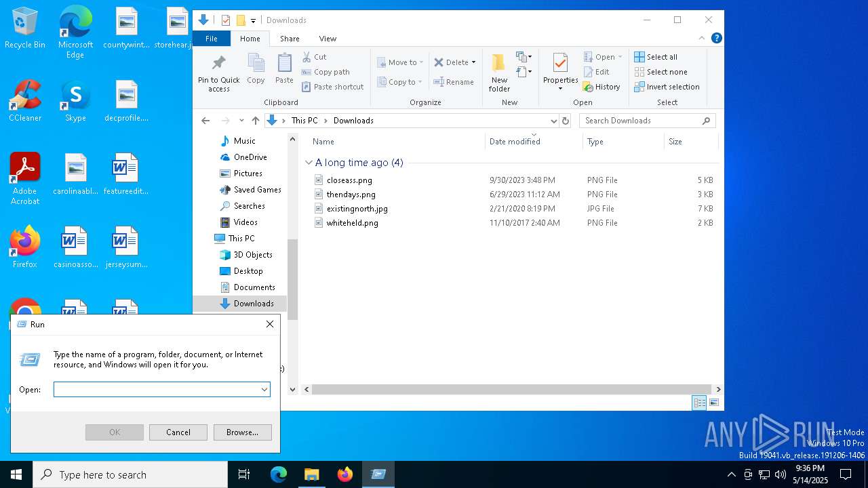Expand the Open command dropdown arrow

pyautogui.click(x=620, y=57)
